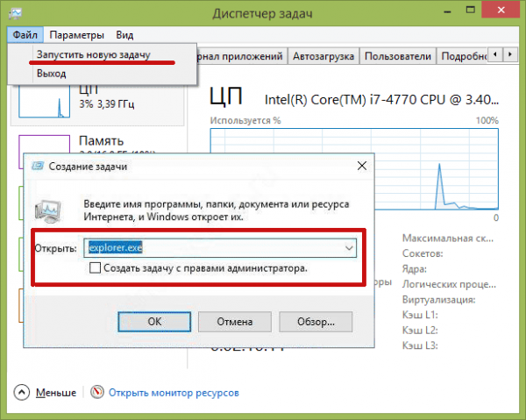Click the Меньше label

(x=56, y=393)
